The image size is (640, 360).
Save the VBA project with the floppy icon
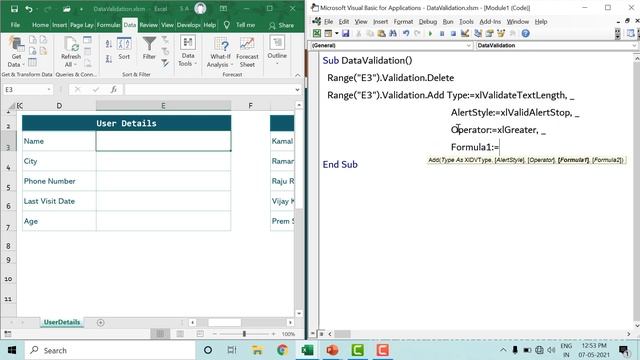pos(346,33)
